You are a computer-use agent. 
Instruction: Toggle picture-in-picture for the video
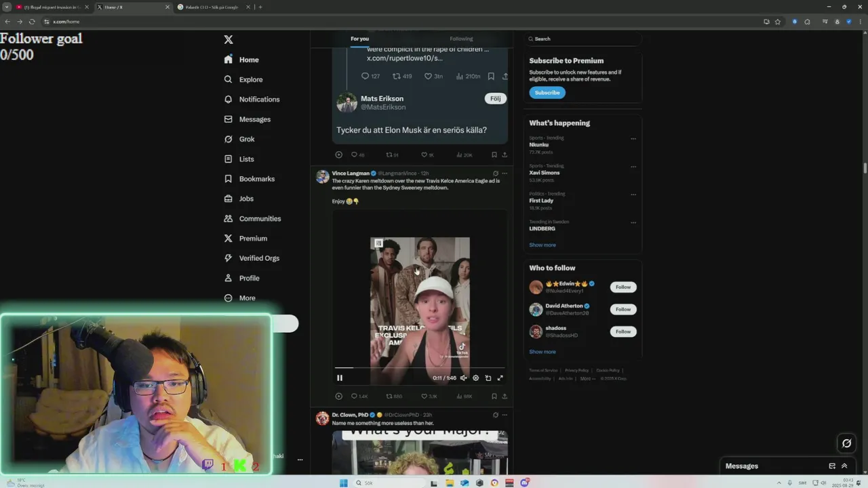pyautogui.click(x=488, y=378)
